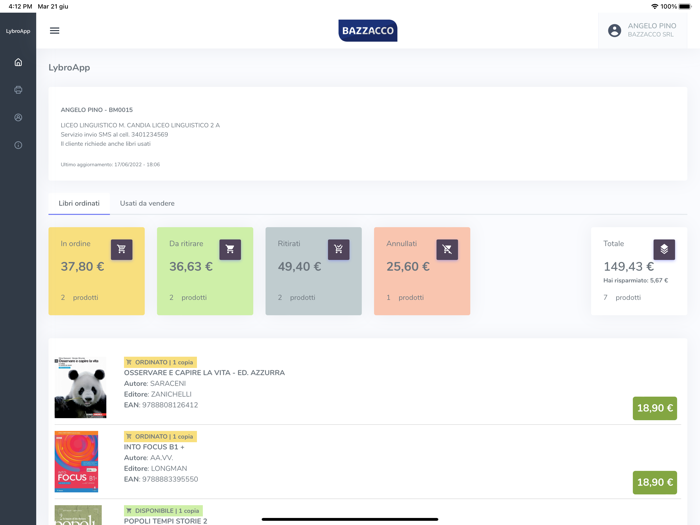Open the print icon in sidebar
The height and width of the screenshot is (525, 700).
pos(18,90)
